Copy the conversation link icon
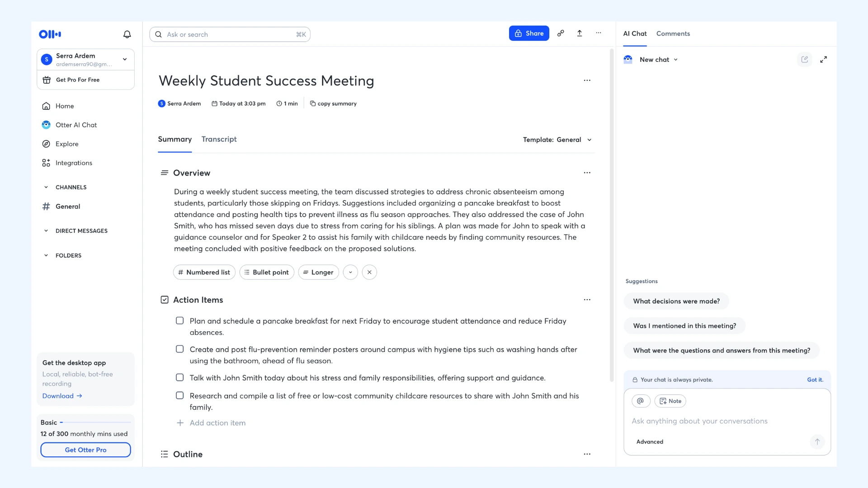Screen dimensions: 868x488 coord(561,33)
